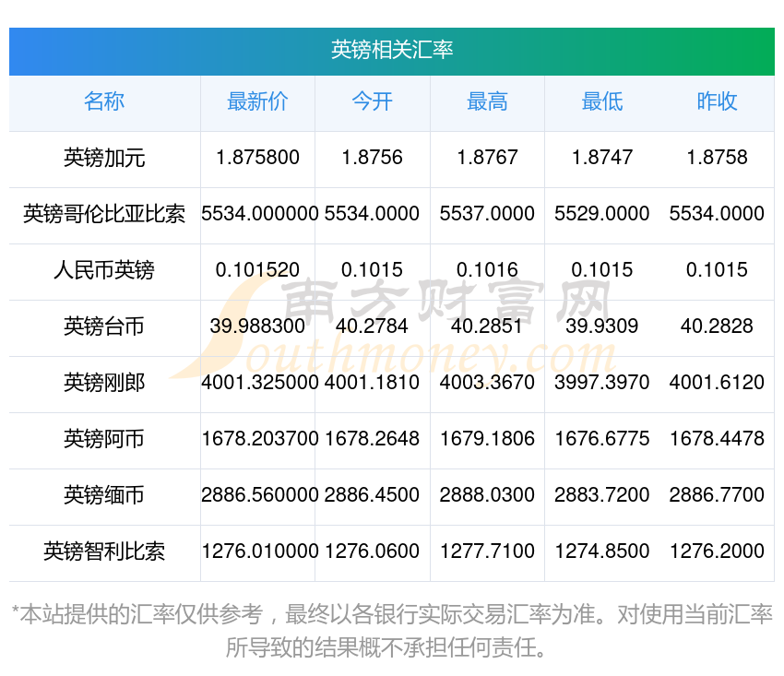Click the previous close 1678.4478
Screen dimensions: 784x676
717,438
